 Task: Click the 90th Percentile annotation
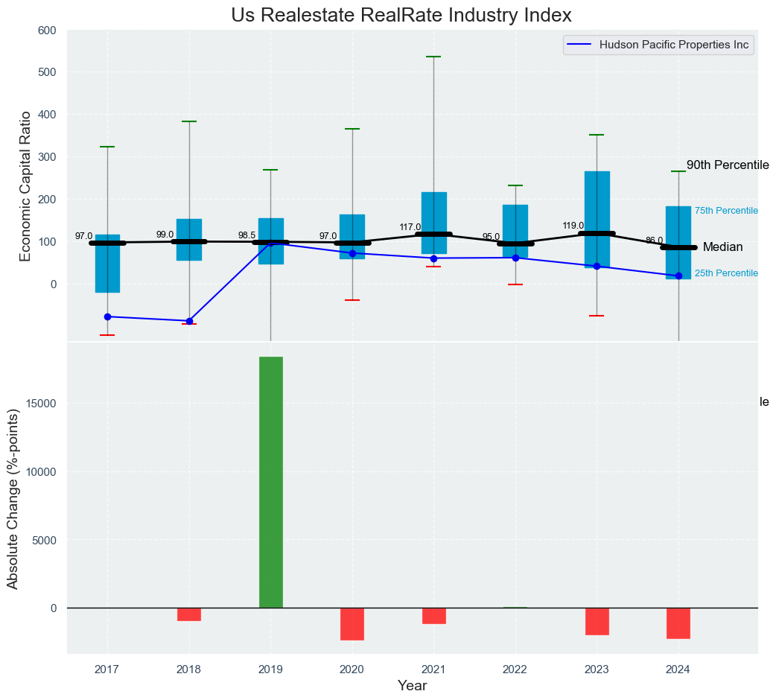[727, 165]
